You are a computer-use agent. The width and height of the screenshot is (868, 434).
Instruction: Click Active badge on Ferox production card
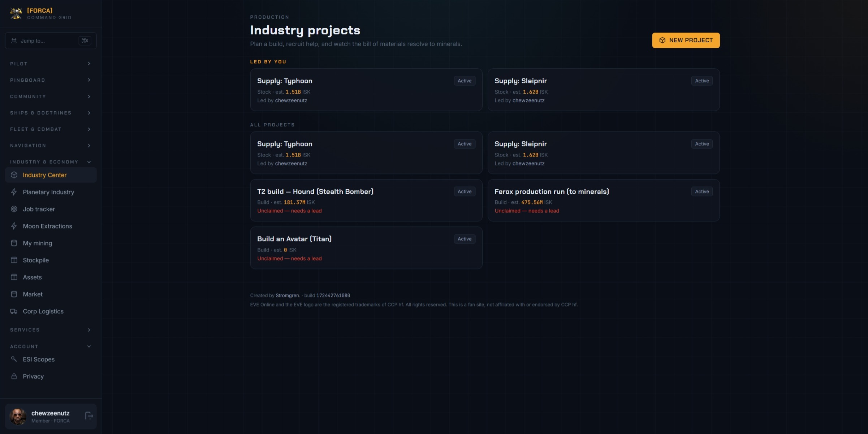(702, 192)
